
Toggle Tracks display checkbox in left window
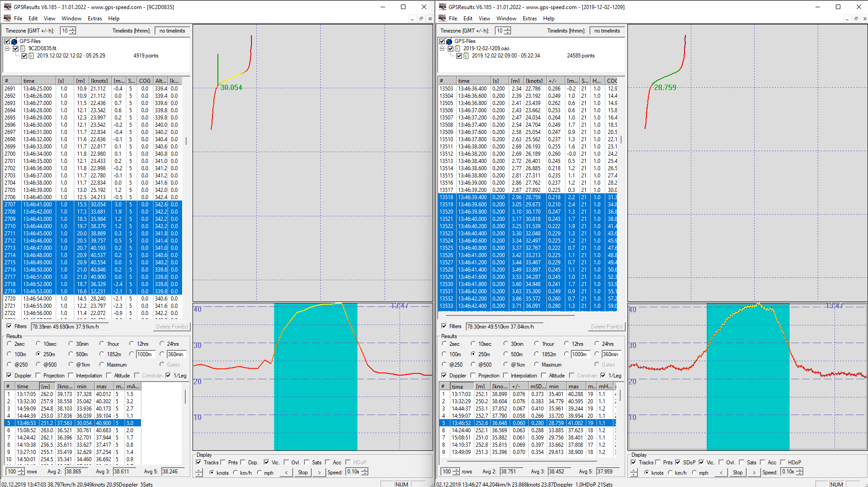point(198,462)
